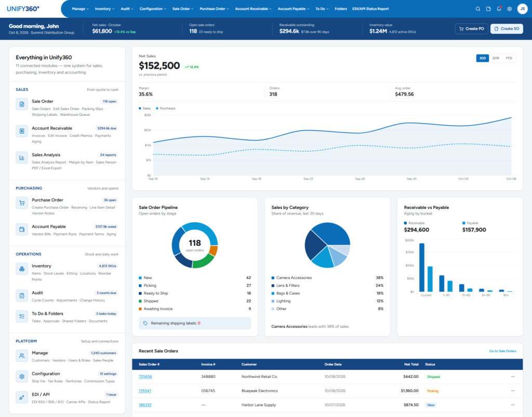Open the notifications bell

pos(499,9)
